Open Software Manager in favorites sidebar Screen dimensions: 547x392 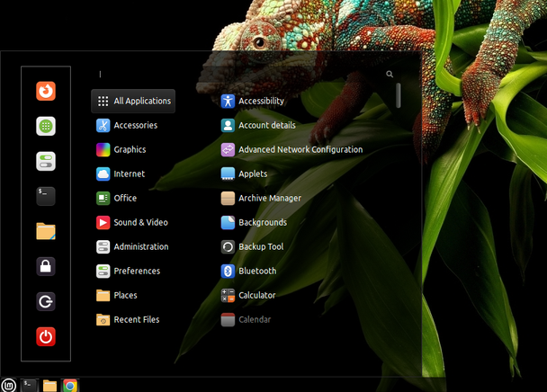coord(46,126)
